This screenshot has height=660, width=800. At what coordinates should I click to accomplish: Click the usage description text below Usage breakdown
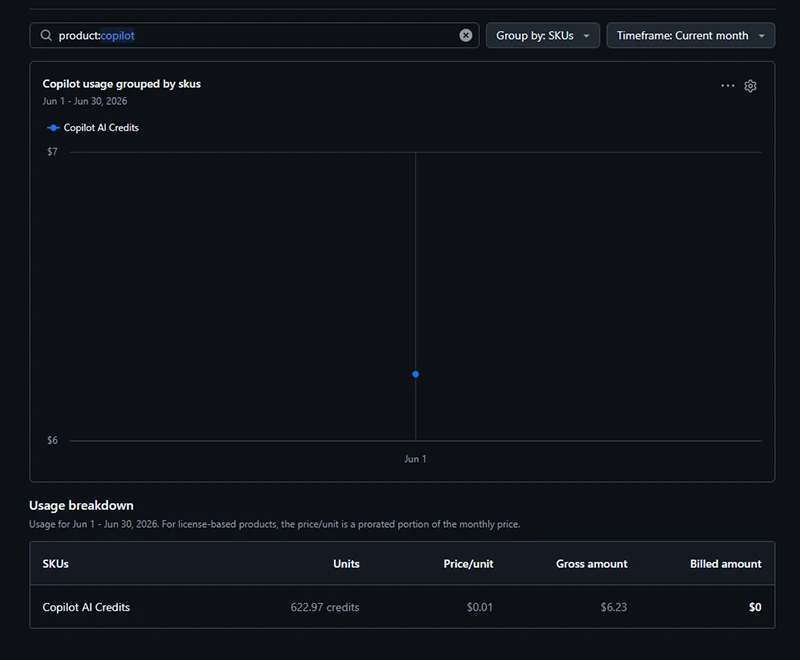pyautogui.click(x=274, y=524)
